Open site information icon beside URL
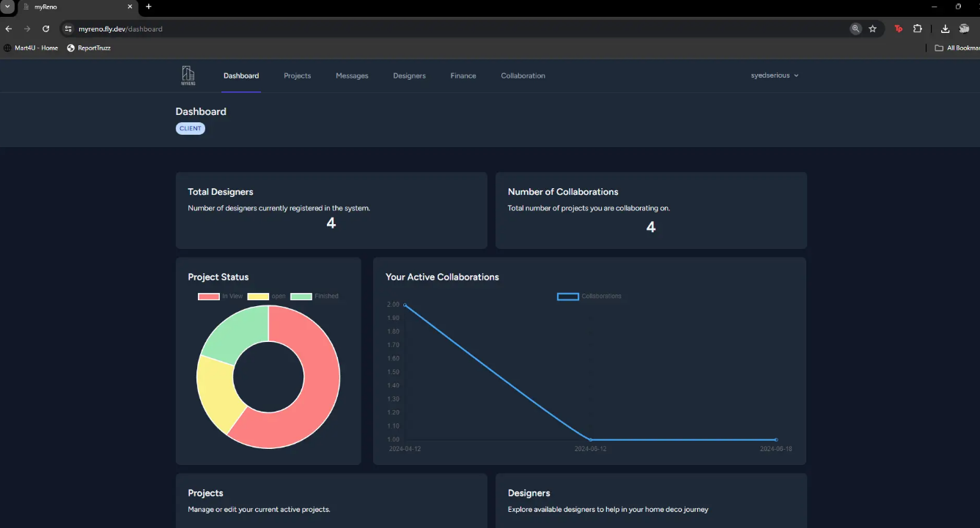Screen dimensions: 980x528 click(68, 29)
